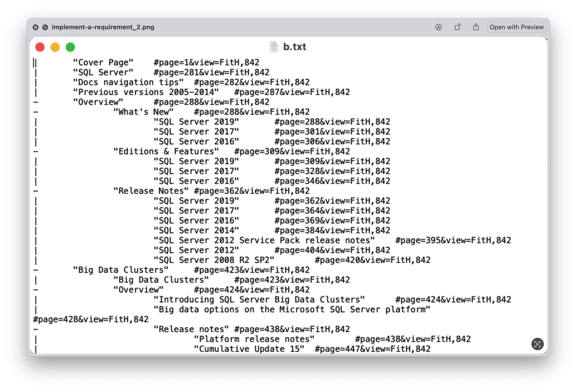Open the Markup tool
577x392 pixels.
[439, 27]
